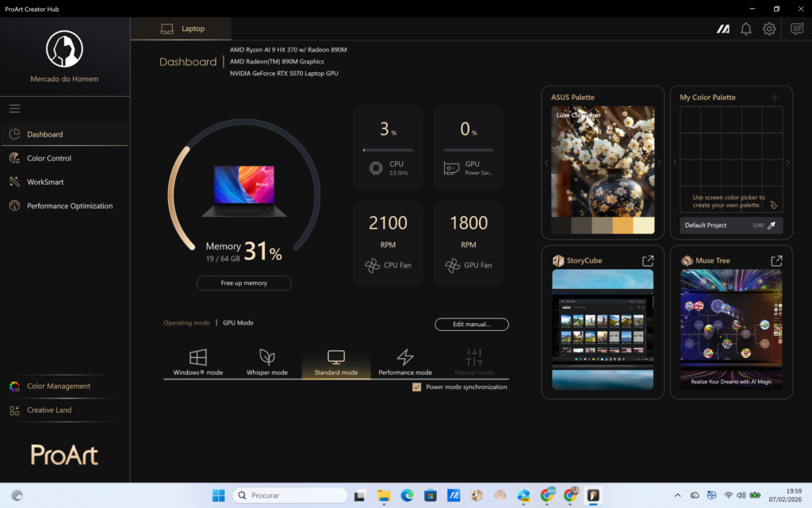Open StoryCube in external window
This screenshot has height=508, width=812.
pos(648,260)
